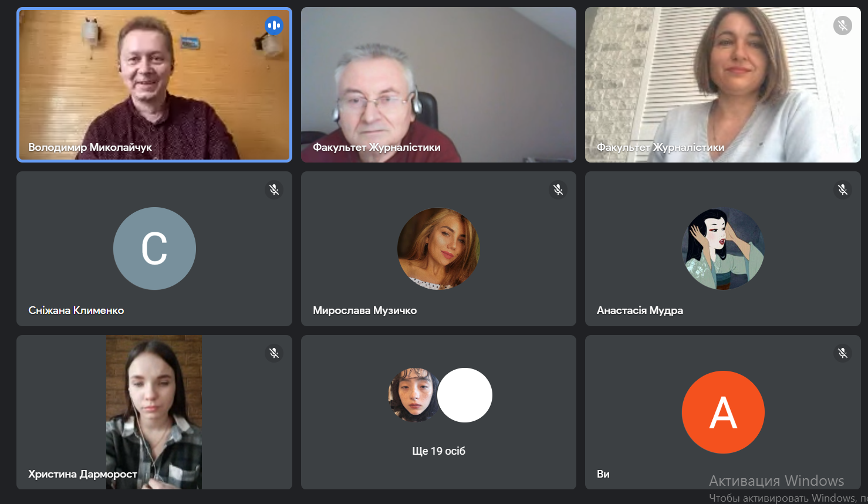The width and height of the screenshot is (868, 504).
Task: Click the muted microphone icon on Анастасія Мудра's tile
Action: (x=842, y=190)
